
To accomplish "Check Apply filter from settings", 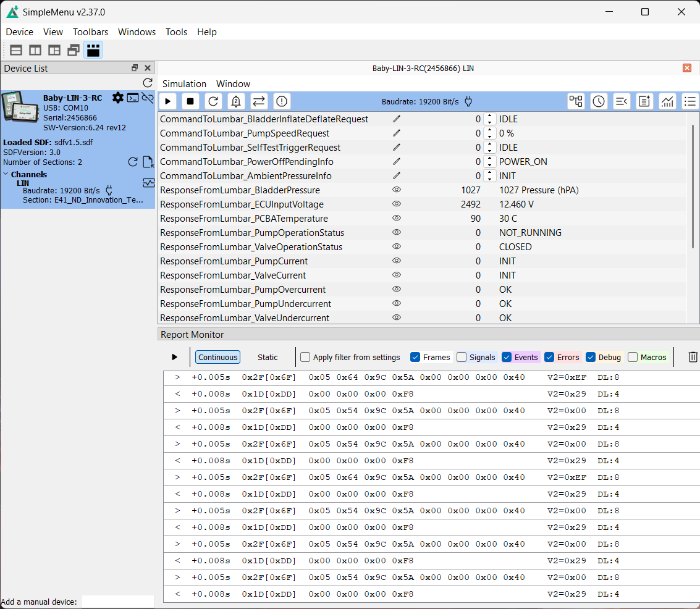I will [305, 357].
